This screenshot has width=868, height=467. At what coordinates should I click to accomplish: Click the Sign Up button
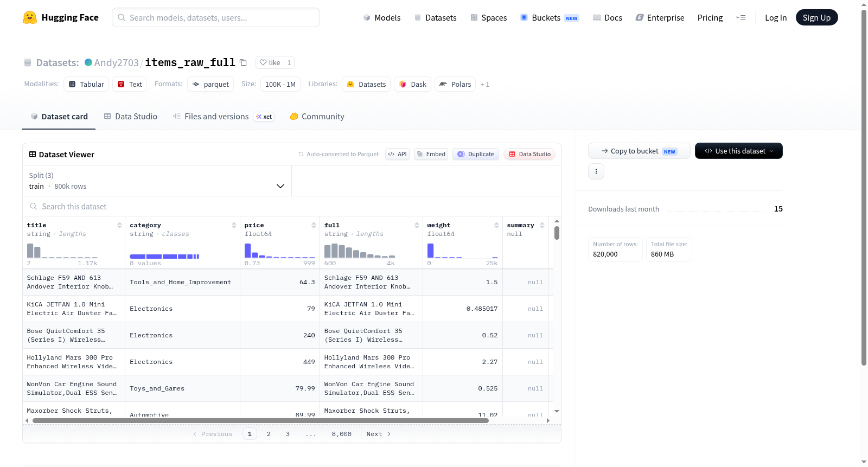(816, 17)
